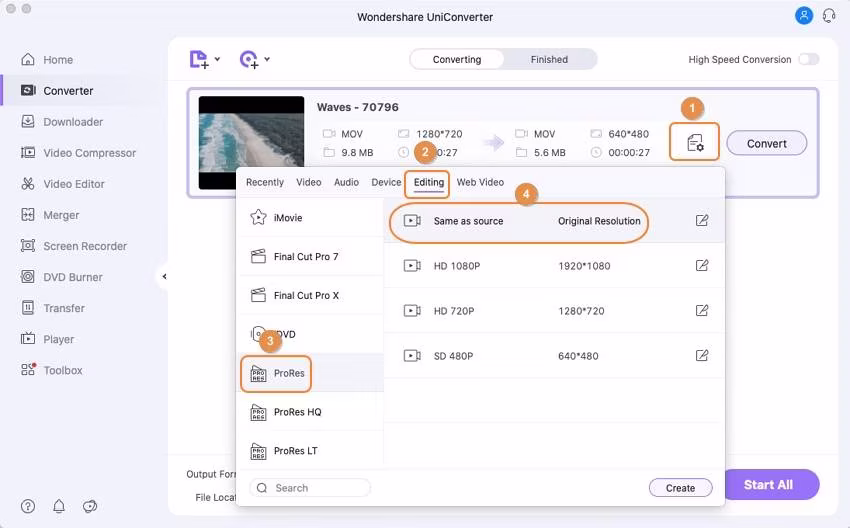Click the support headset icon
Image resolution: width=850 pixels, height=528 pixels.
click(x=829, y=16)
